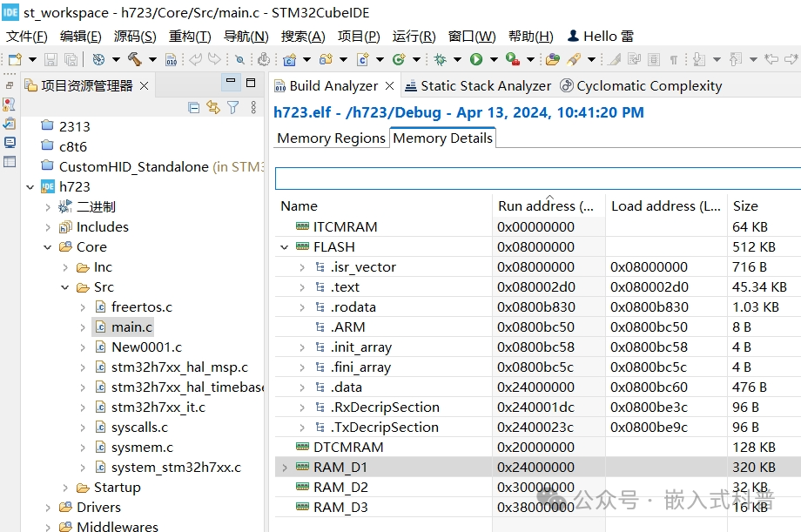This screenshot has width=801, height=532.
Task: Click the filter input above the memory table
Action: [x=535, y=177]
